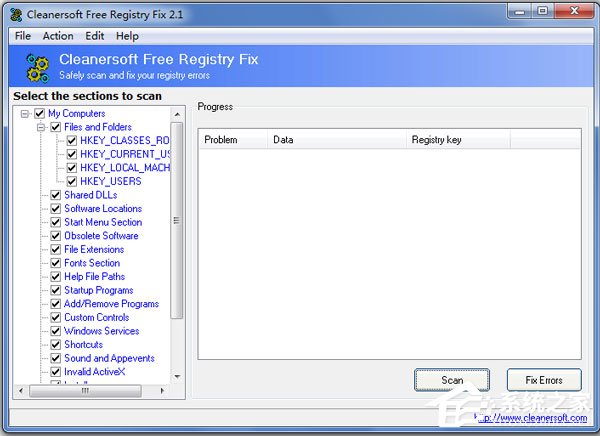
Task: Toggle the Startup Programs checkbox
Action: pyautogui.click(x=56, y=290)
